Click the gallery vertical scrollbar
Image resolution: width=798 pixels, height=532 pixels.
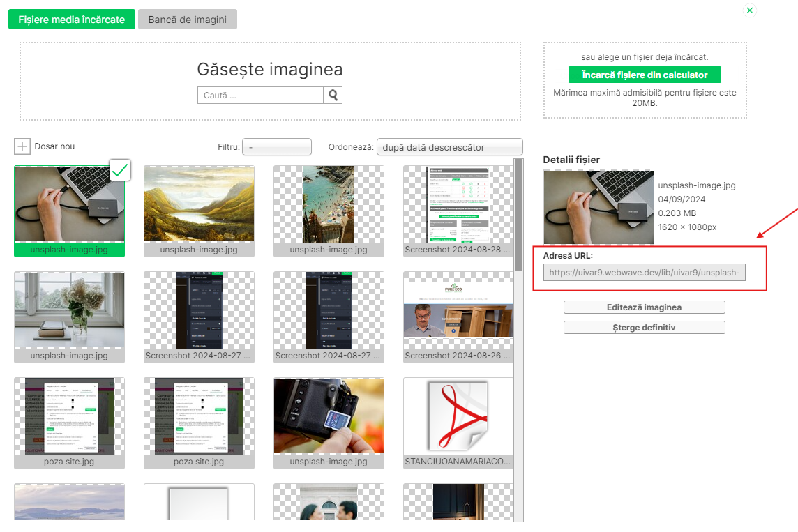click(x=518, y=216)
